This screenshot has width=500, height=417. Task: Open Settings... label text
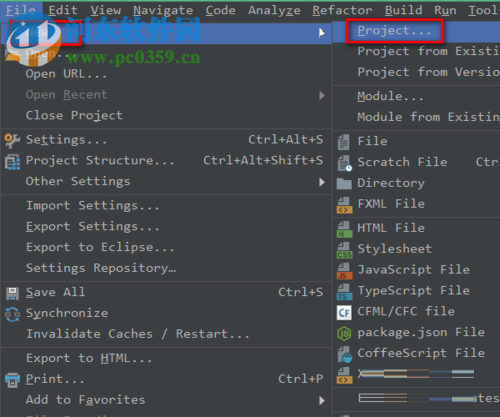pos(66,140)
